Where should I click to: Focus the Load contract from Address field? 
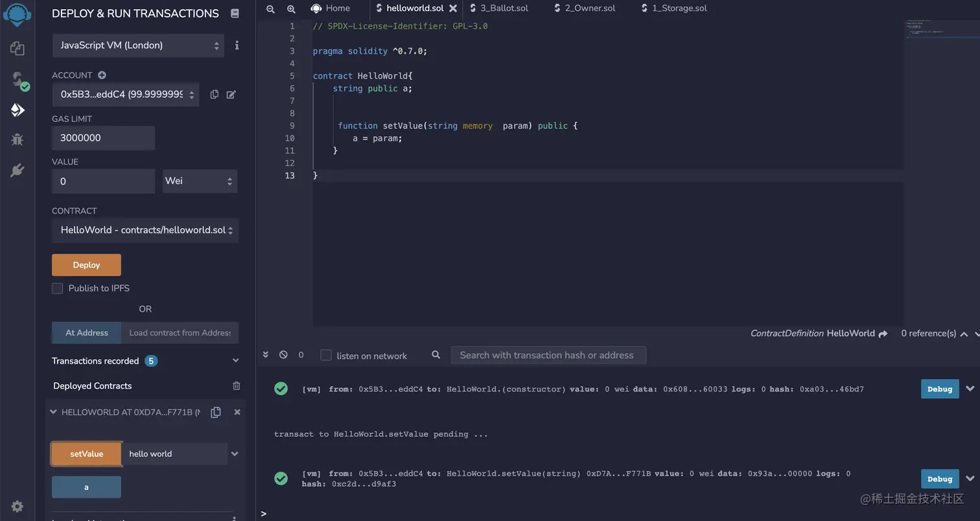[x=180, y=333]
